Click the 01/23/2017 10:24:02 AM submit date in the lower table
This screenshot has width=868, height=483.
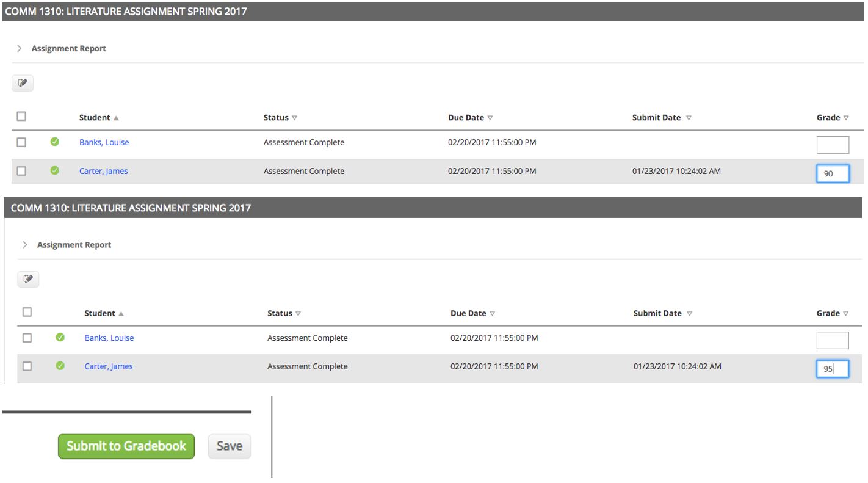click(x=678, y=366)
